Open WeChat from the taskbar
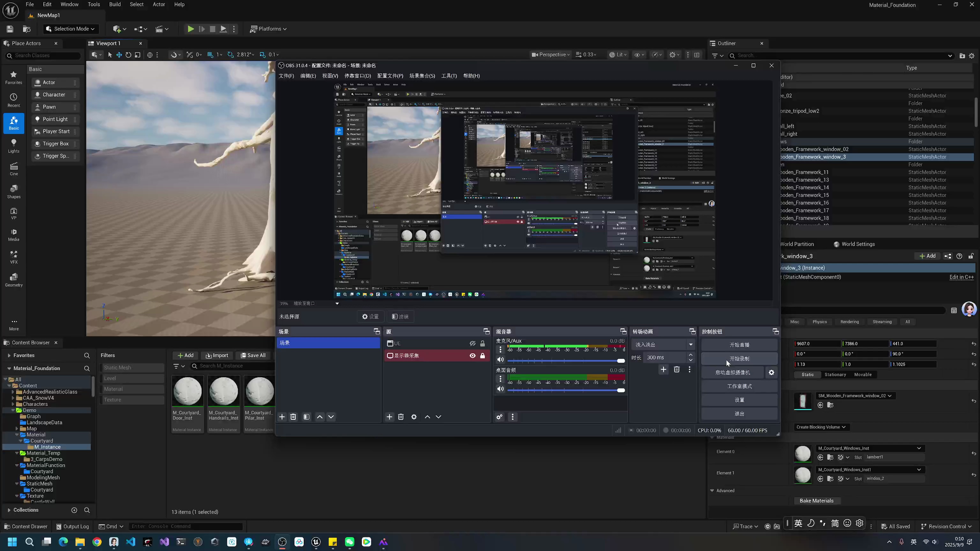980x551 pixels. click(350, 542)
